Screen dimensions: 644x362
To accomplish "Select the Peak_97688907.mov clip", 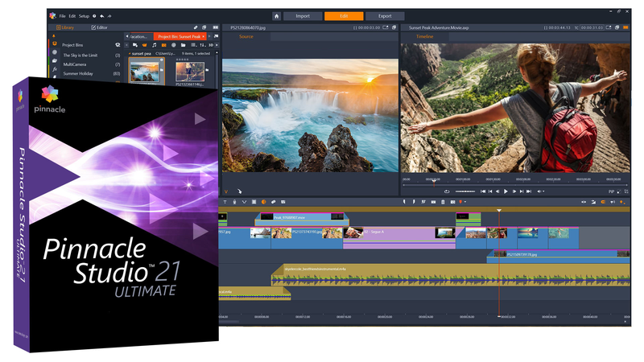I will click(x=302, y=219).
